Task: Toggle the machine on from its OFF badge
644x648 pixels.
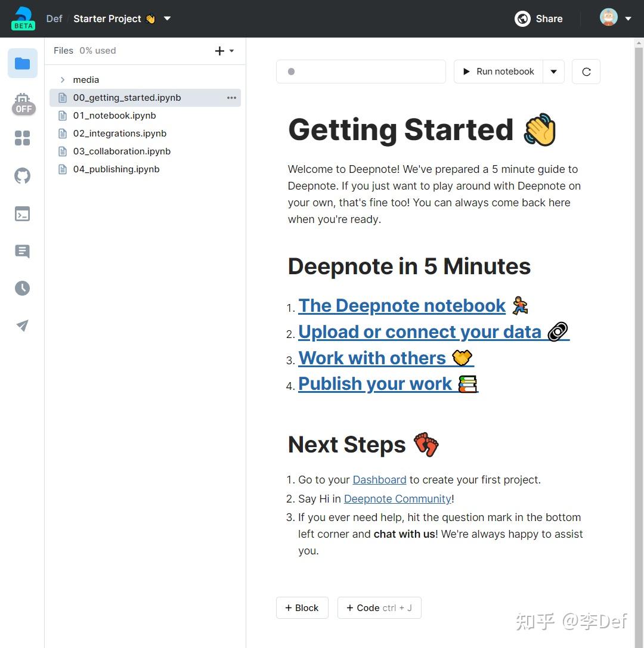Action: tap(24, 109)
